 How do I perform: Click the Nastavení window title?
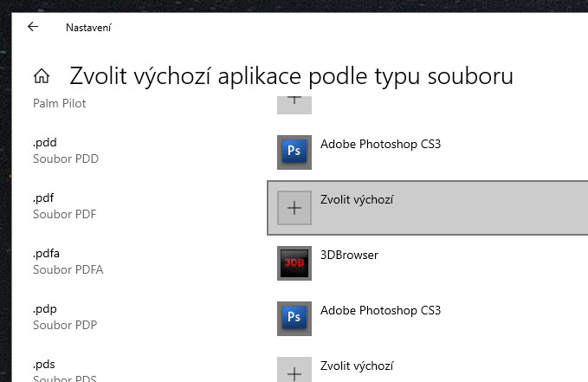[x=88, y=28]
